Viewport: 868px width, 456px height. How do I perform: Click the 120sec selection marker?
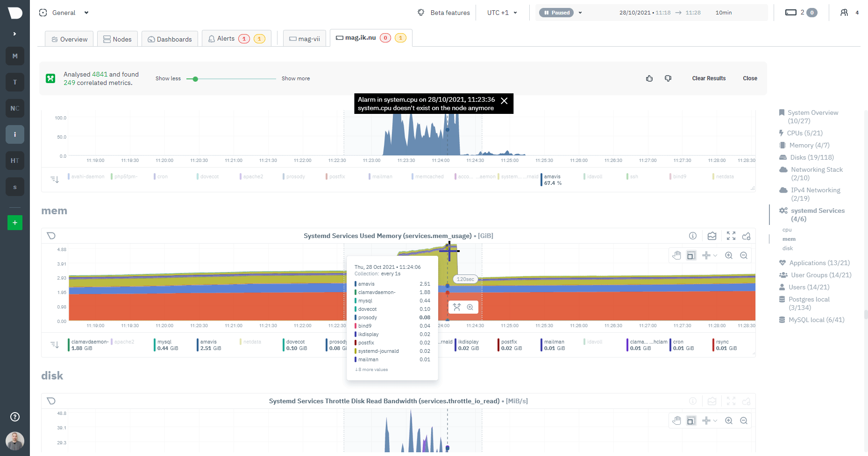click(x=465, y=279)
